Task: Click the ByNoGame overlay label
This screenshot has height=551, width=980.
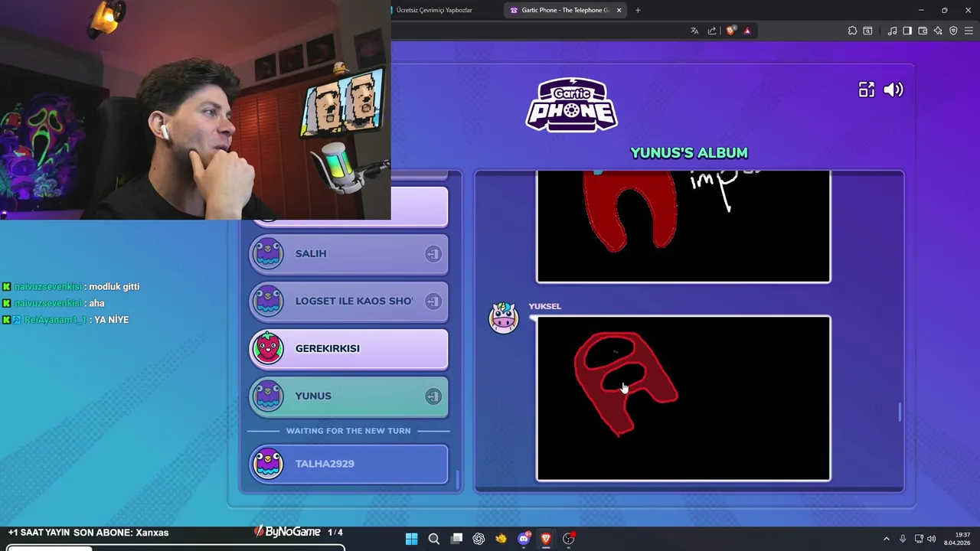Action: point(287,532)
